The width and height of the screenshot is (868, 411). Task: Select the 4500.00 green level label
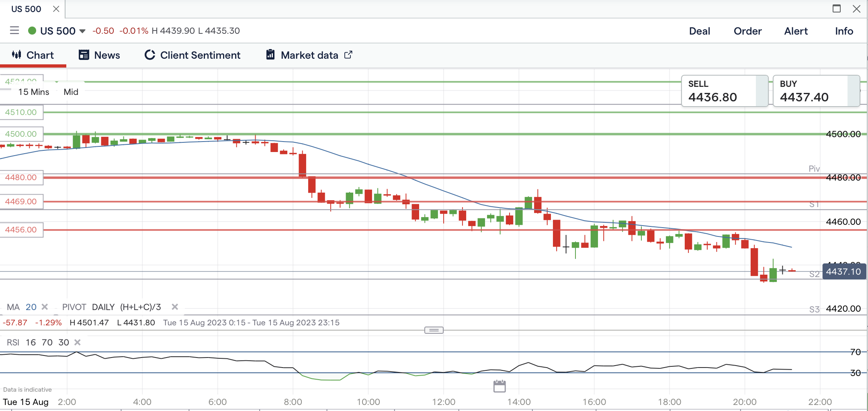(x=21, y=134)
